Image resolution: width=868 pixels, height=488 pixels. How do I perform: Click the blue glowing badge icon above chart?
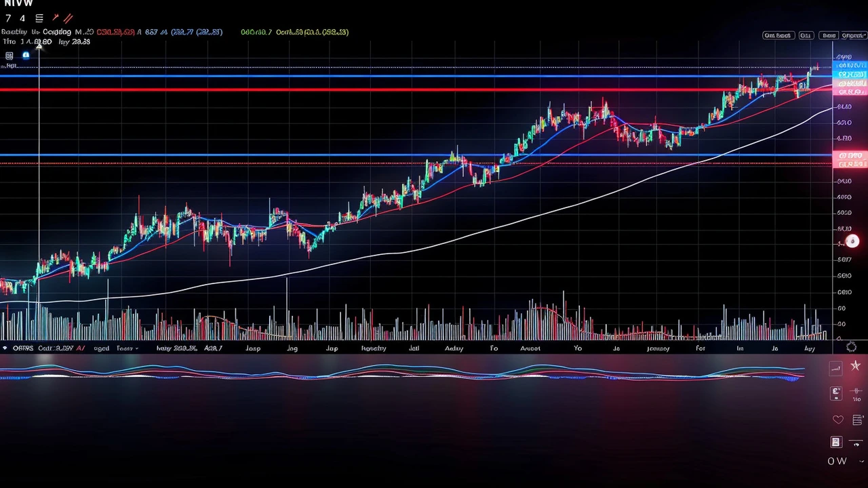[26, 56]
